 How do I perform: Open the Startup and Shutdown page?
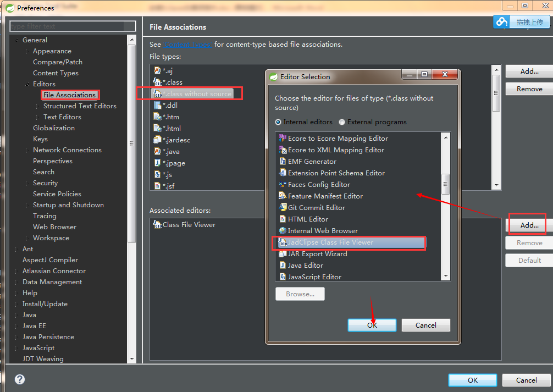pos(68,205)
